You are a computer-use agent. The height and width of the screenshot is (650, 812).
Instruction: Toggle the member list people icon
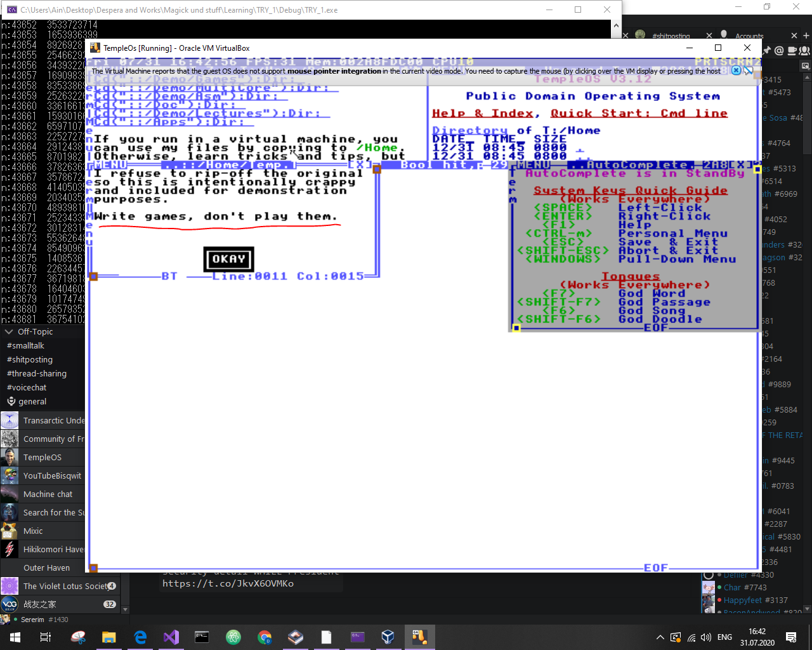[804, 51]
